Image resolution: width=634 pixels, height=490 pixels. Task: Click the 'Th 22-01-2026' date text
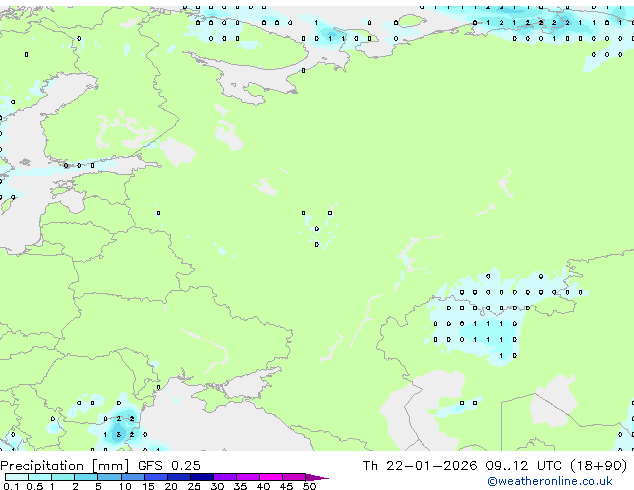point(420,466)
